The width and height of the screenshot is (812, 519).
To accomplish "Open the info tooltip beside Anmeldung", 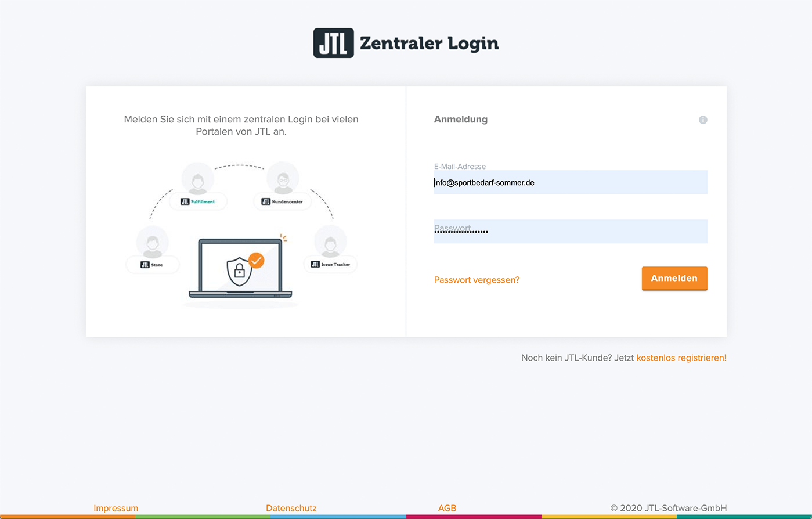I will (703, 120).
